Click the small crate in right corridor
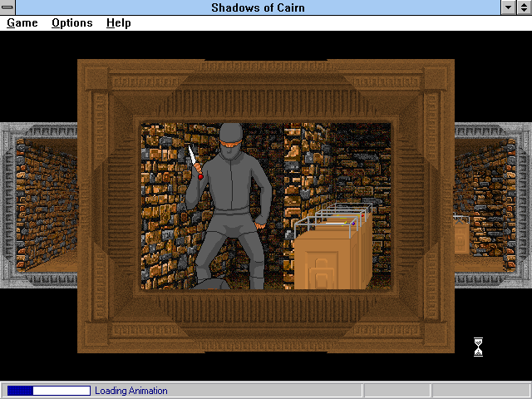The width and height of the screenshot is (532, 399). (461, 236)
